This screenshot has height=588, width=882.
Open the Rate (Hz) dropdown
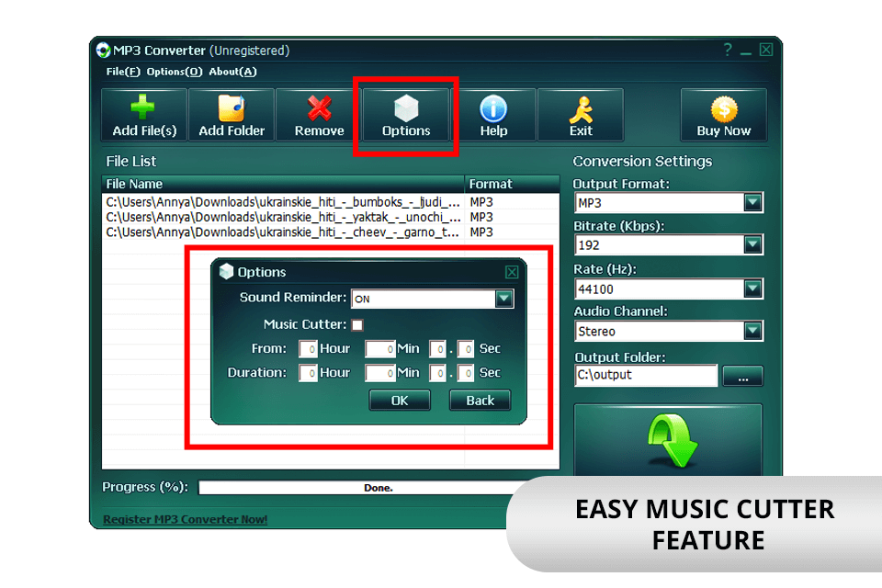(x=752, y=288)
